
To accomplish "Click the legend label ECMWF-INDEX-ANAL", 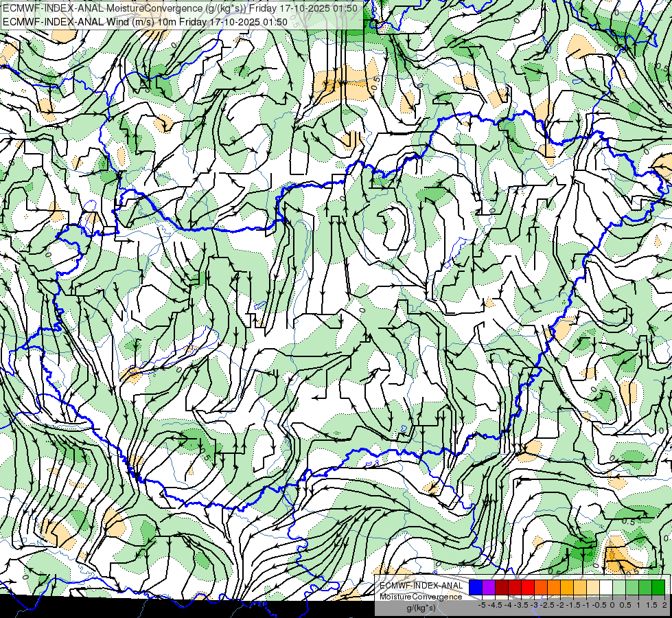I will coord(421,586).
